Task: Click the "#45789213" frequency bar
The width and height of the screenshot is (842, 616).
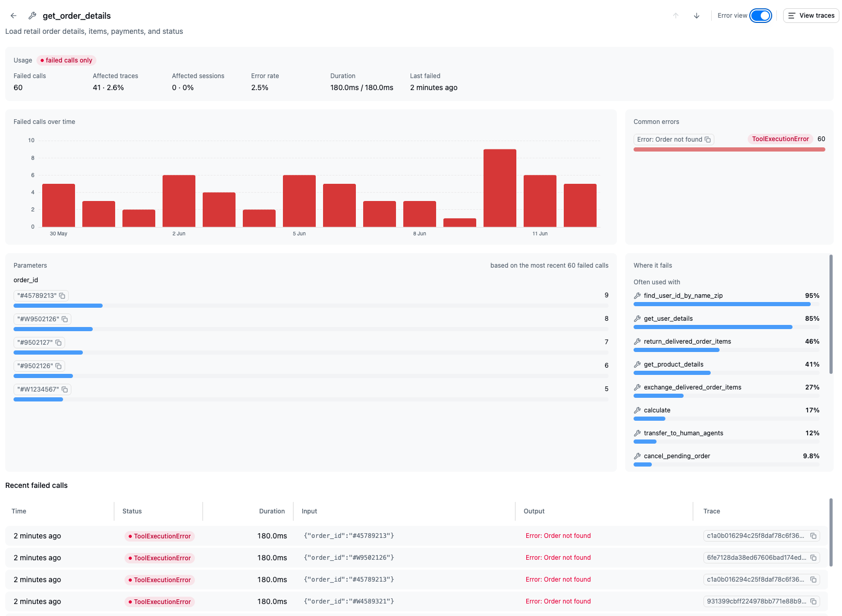Action: [311, 306]
